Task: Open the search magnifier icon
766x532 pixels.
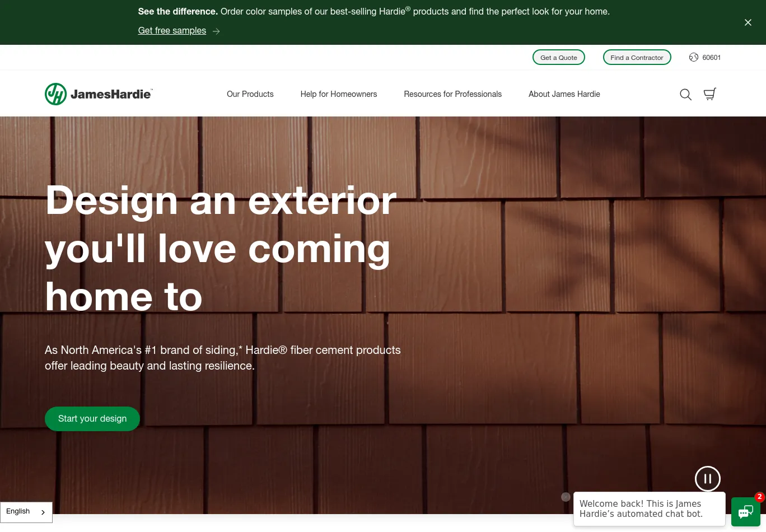Action: pyautogui.click(x=685, y=95)
